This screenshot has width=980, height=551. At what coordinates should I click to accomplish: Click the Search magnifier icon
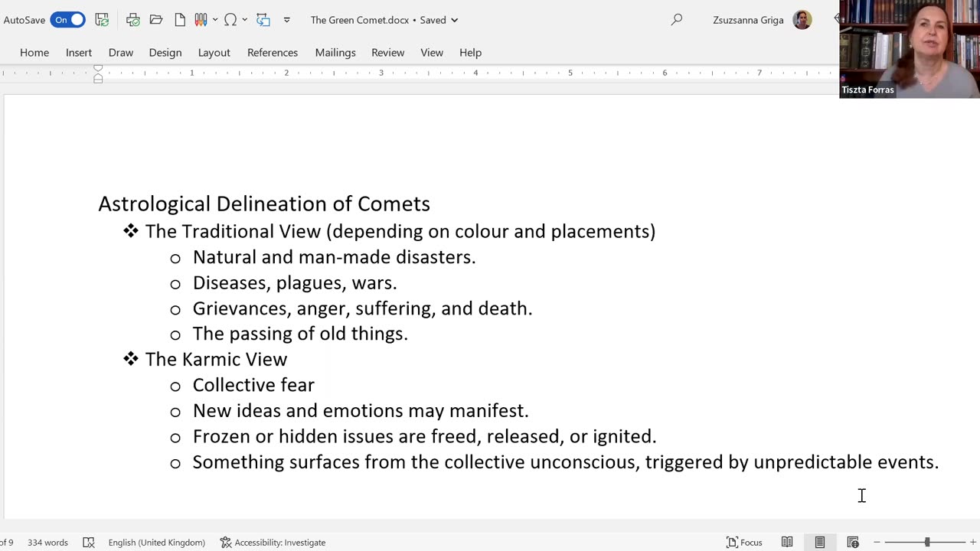tap(676, 20)
